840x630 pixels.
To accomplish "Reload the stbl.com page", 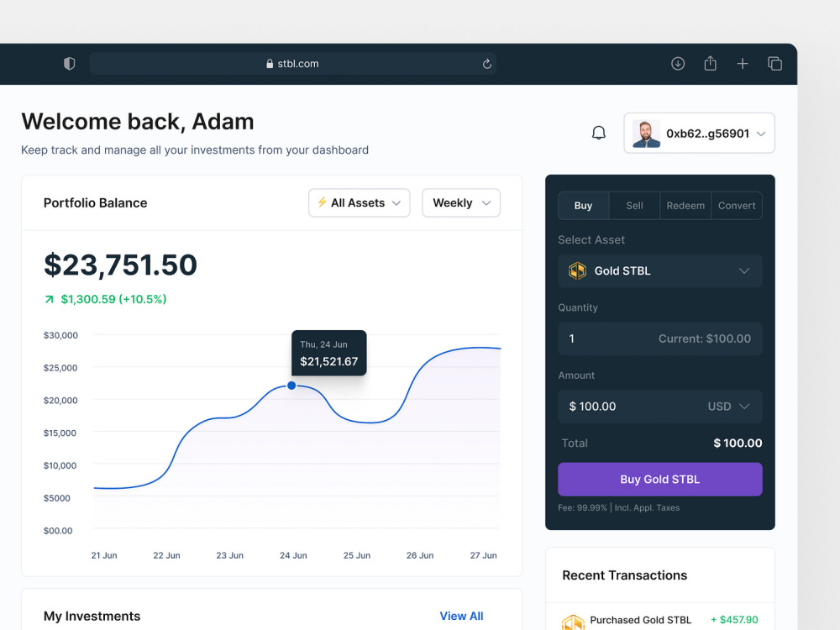I will pos(486,63).
